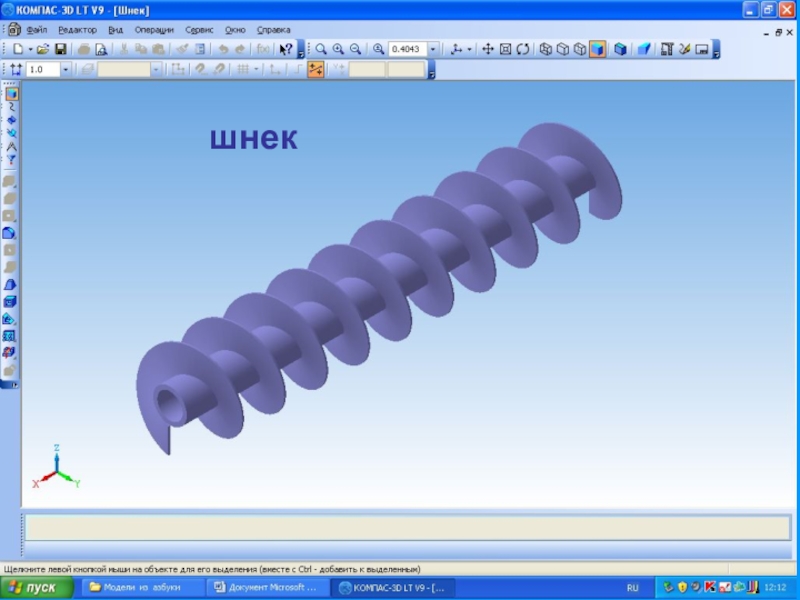Open the variables f(x) tool

tap(263, 49)
